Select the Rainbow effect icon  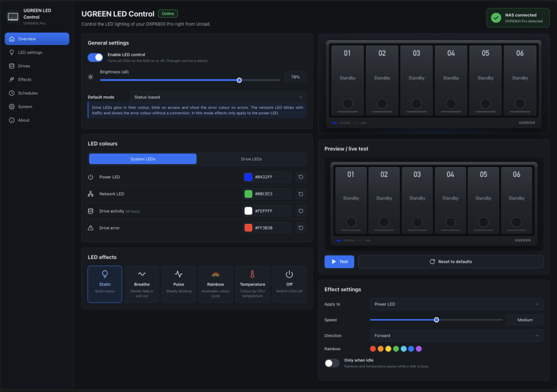pos(216,275)
